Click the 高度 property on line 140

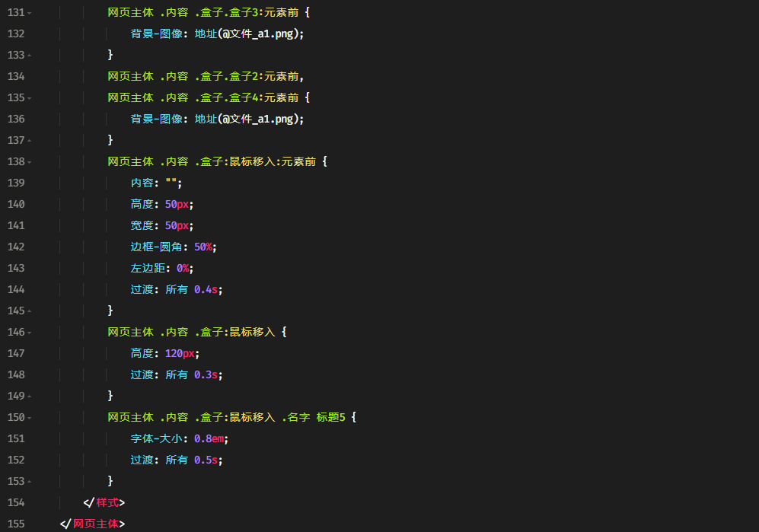142,204
